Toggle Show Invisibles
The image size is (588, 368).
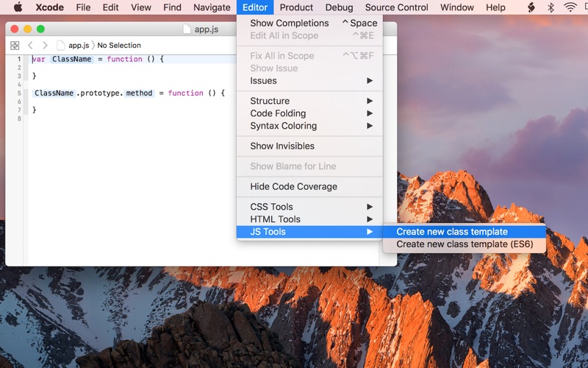tap(309, 146)
